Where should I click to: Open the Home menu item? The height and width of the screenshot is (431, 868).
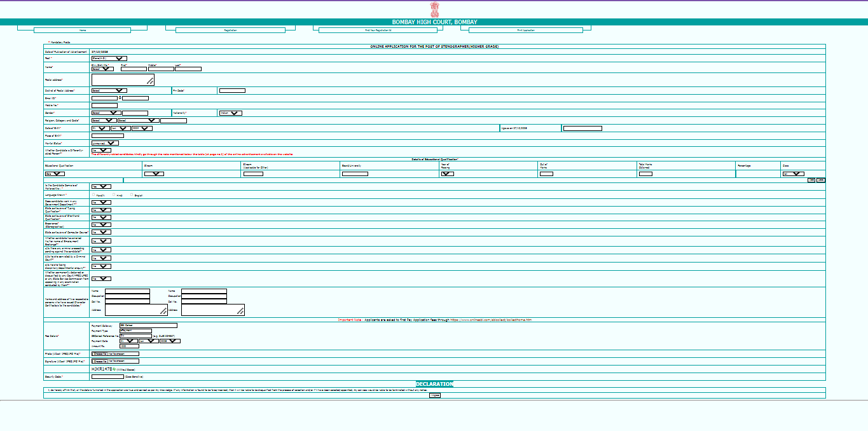pyautogui.click(x=83, y=30)
